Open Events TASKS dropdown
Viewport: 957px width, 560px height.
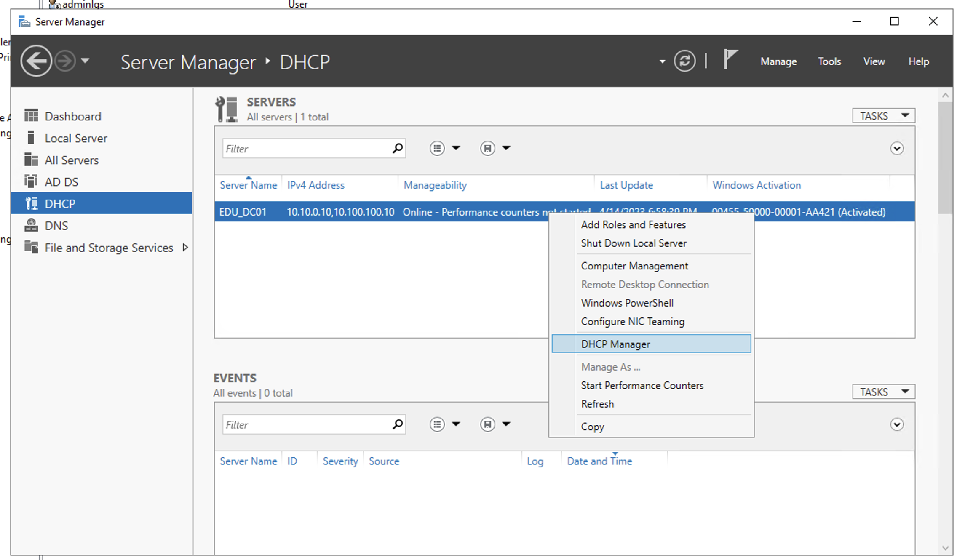[883, 392]
